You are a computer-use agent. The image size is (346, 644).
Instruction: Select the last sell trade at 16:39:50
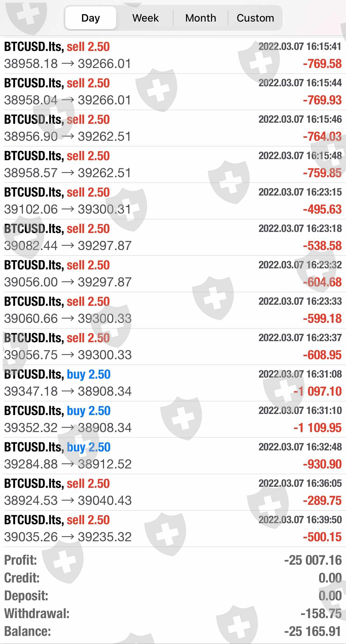point(172,529)
